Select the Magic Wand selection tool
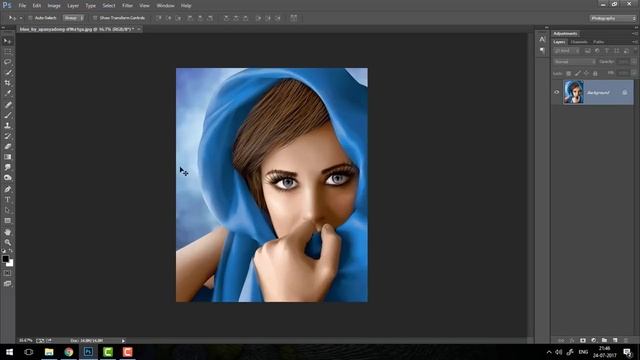The width and height of the screenshot is (640, 360). tap(7, 72)
